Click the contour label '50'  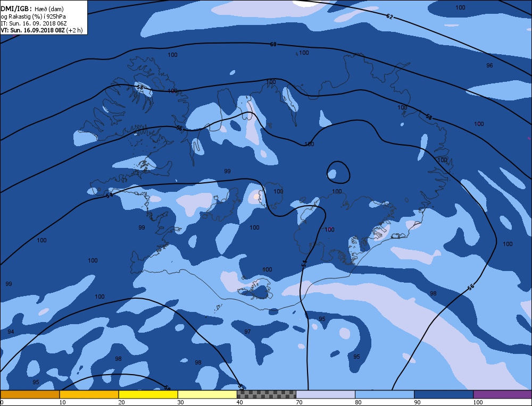[x=167, y=387]
